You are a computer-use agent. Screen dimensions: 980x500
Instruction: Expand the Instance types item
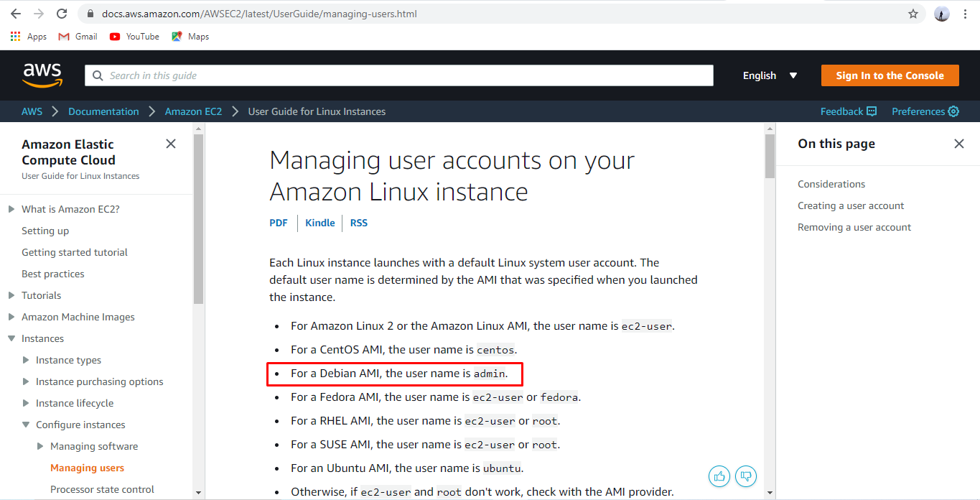(x=26, y=360)
